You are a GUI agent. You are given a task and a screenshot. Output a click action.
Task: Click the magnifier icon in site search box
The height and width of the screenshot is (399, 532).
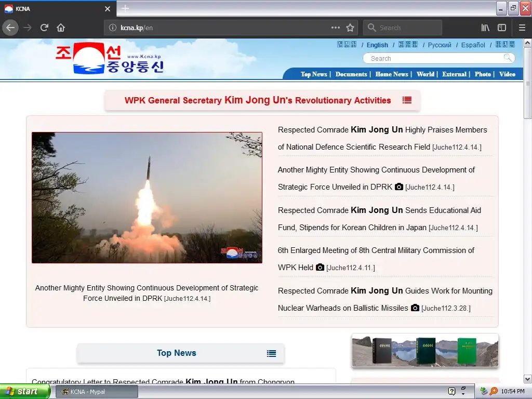[508, 58]
